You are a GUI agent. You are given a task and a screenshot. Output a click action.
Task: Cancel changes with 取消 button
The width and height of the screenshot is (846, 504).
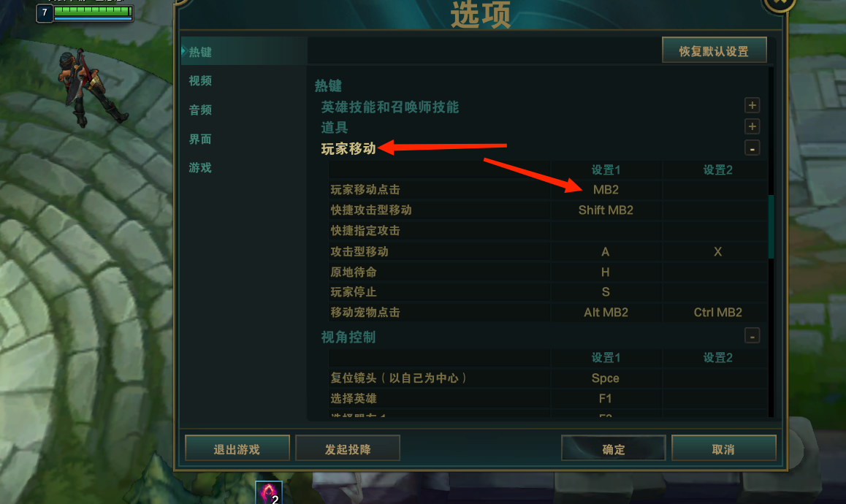pyautogui.click(x=723, y=448)
